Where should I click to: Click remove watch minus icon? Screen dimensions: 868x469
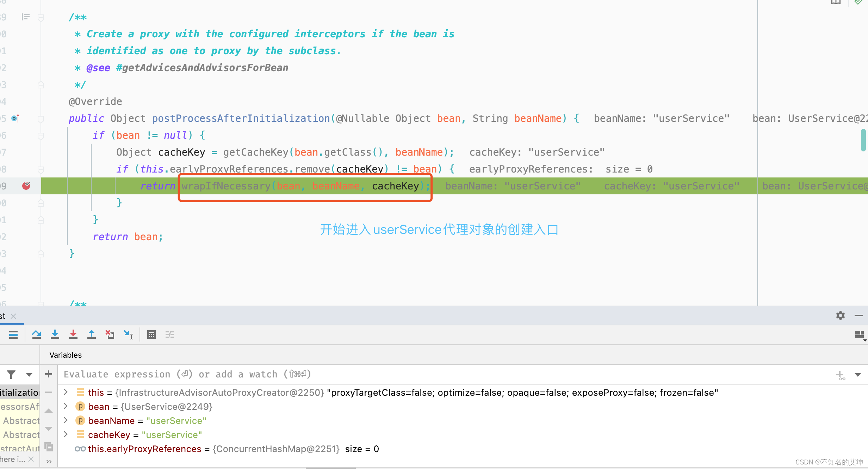pos(49,392)
